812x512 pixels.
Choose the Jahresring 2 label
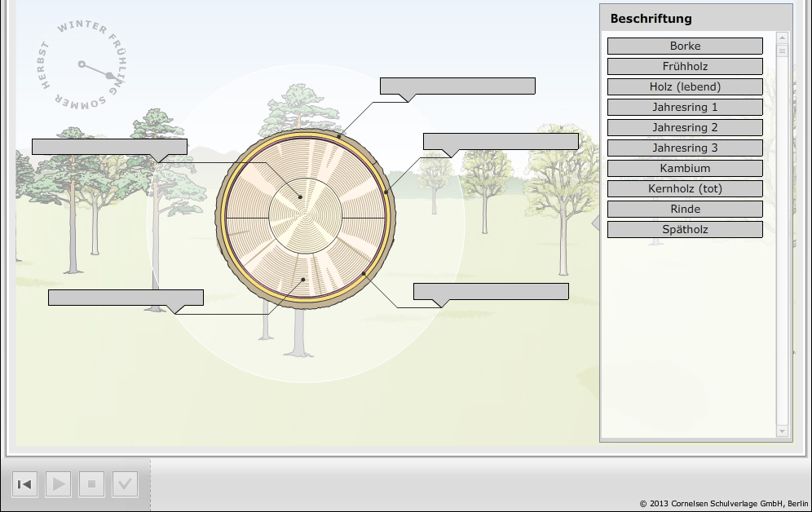(x=685, y=128)
